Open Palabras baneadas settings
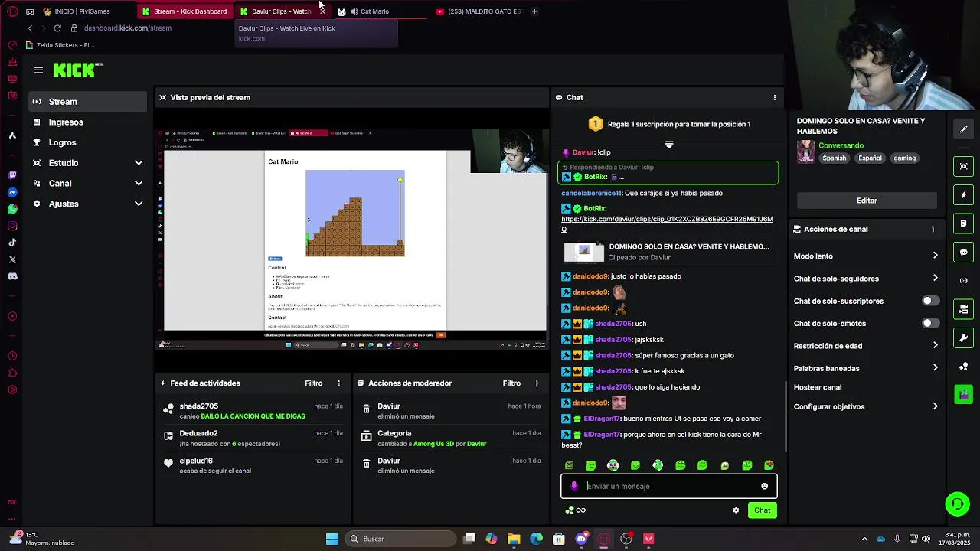The image size is (980, 551). [866, 368]
